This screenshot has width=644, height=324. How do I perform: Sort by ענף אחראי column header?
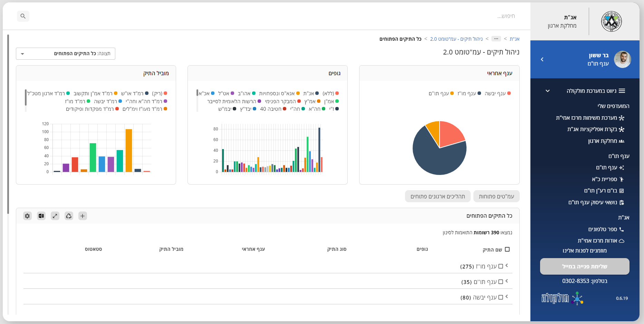click(253, 249)
